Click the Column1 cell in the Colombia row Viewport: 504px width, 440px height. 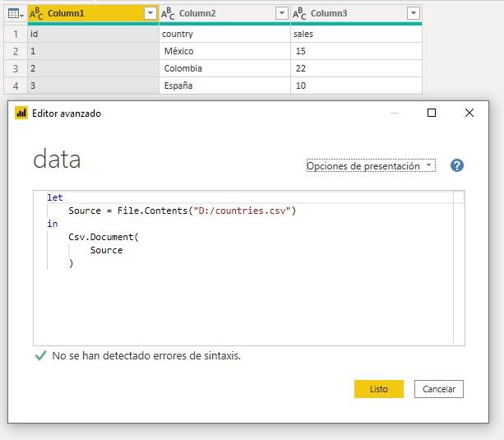click(94, 68)
